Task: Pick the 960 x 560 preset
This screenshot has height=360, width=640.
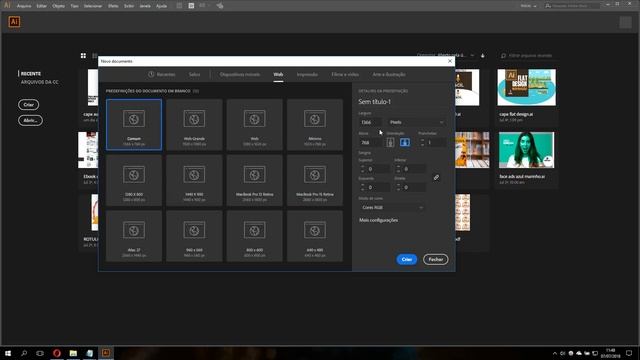Action: coord(194,236)
